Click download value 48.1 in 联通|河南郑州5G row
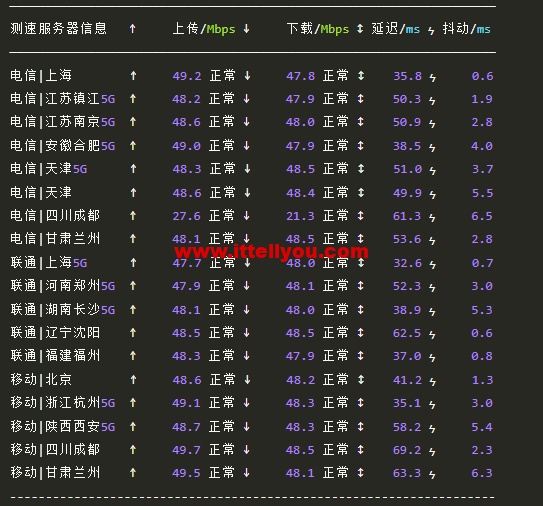Image resolution: width=543 pixels, height=506 pixels. click(x=300, y=286)
